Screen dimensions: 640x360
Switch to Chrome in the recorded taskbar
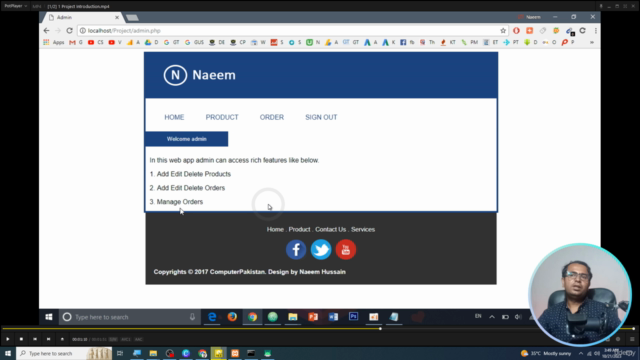252,317
